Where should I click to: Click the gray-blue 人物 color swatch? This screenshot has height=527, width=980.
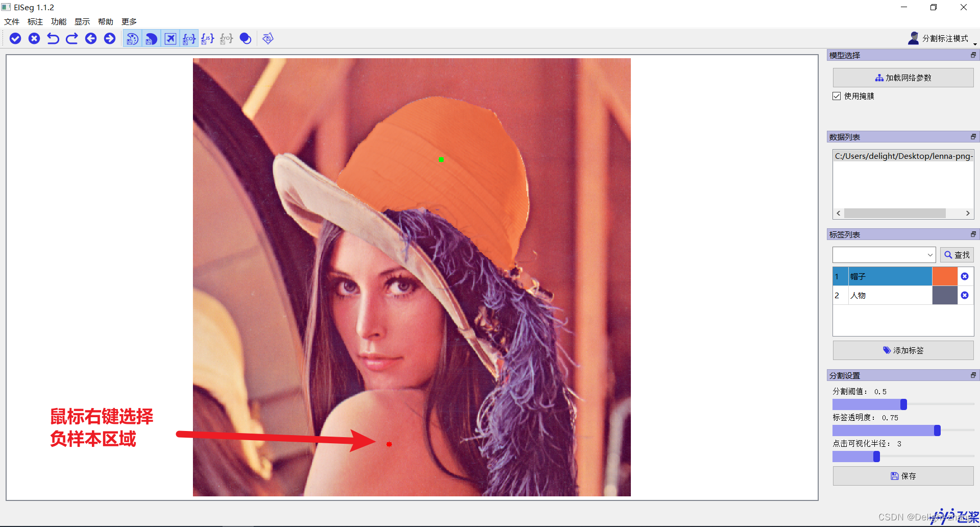(x=945, y=295)
